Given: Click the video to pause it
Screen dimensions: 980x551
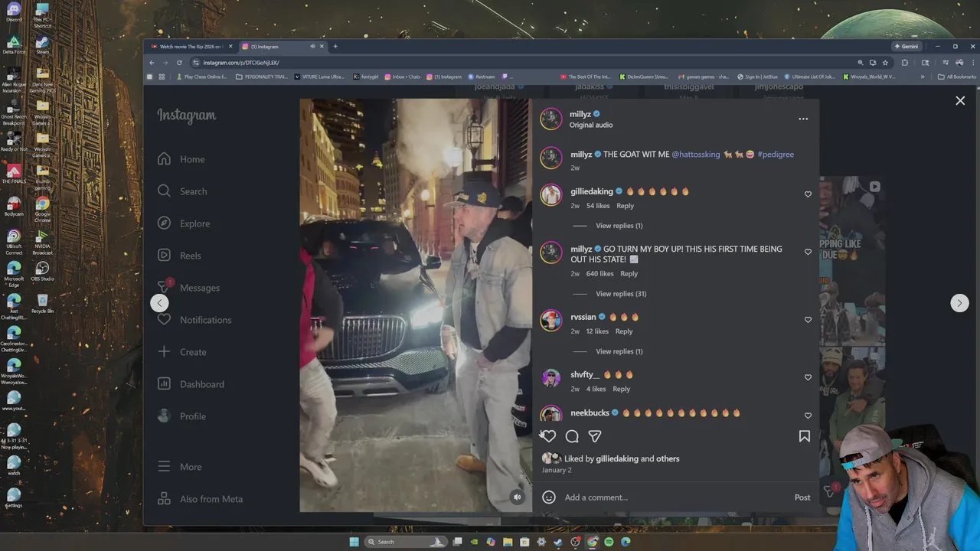Looking at the screenshot, I should 416,305.
